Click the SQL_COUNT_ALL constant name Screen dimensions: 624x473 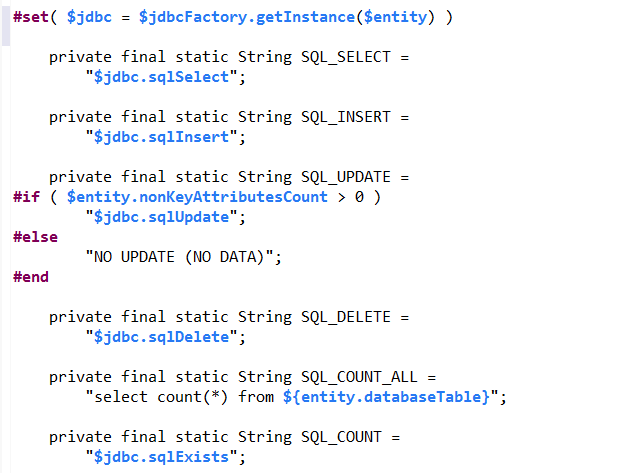point(359,377)
